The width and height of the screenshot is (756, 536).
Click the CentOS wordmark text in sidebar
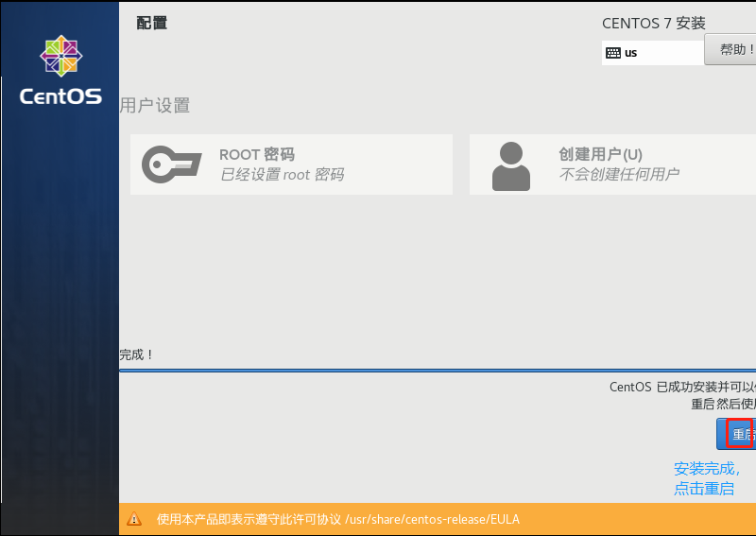coord(60,95)
